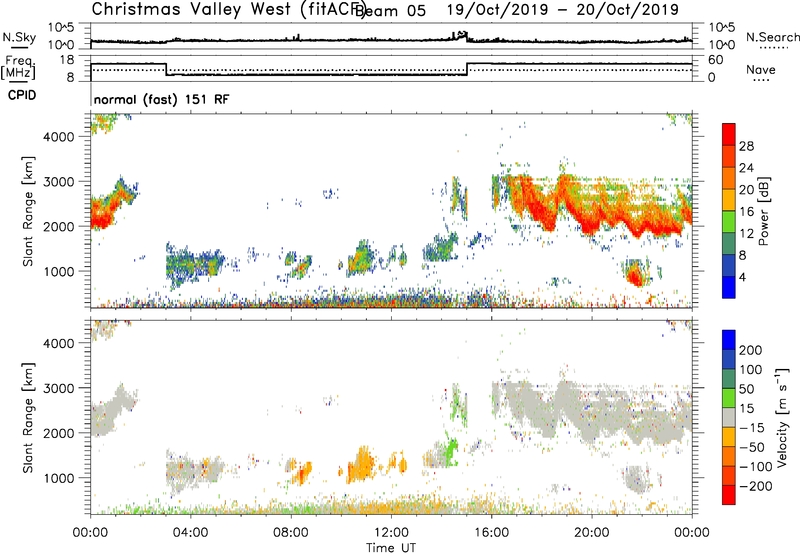Screen dimensions: 800x554
Task: Click the 'Nave' legend label
Action: click(761, 69)
